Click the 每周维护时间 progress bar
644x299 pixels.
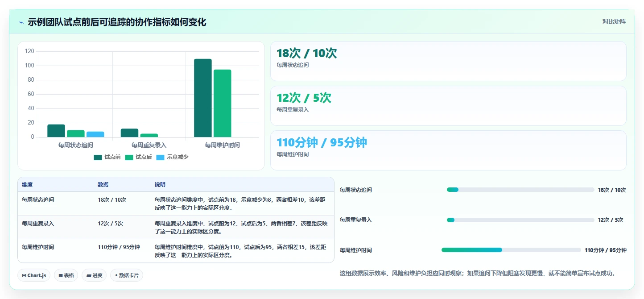pyautogui.click(x=511, y=250)
